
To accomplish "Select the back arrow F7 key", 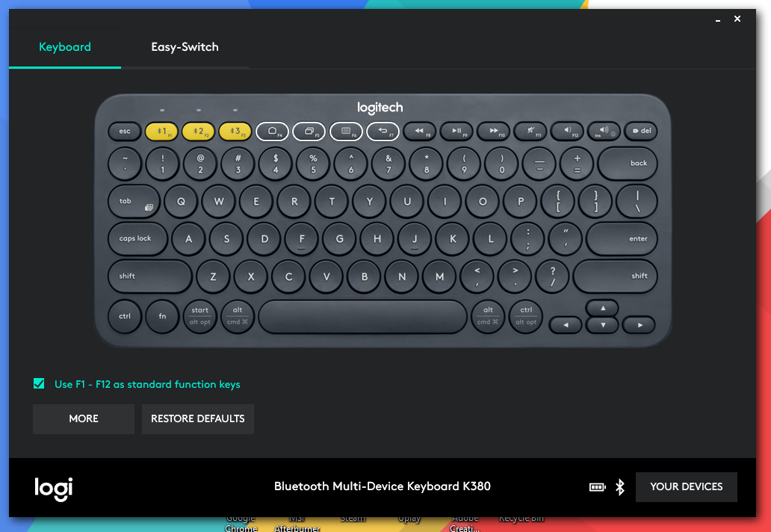I will tap(383, 131).
